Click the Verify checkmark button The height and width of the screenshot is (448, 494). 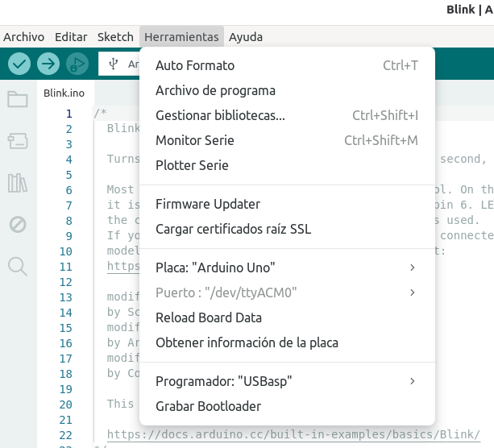19,64
